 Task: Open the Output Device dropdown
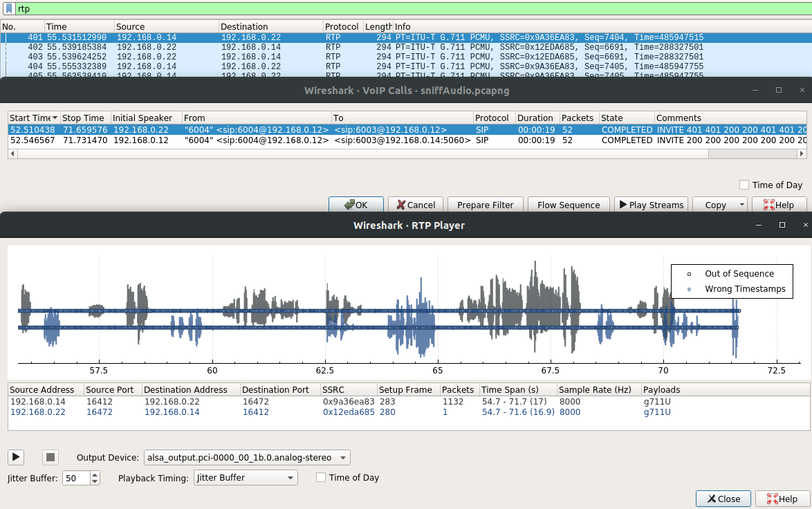coord(247,457)
